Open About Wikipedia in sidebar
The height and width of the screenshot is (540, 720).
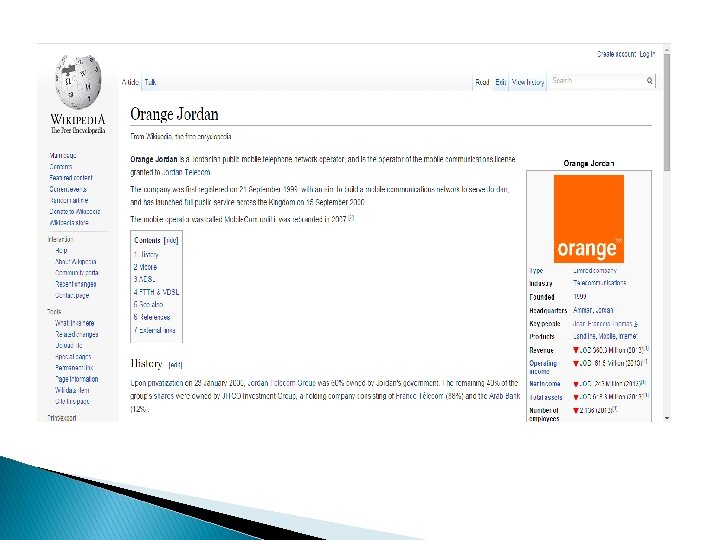tap(76, 262)
